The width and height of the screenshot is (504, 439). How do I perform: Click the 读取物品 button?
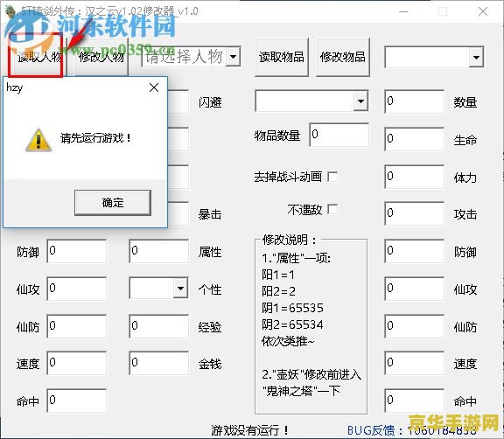tap(282, 57)
